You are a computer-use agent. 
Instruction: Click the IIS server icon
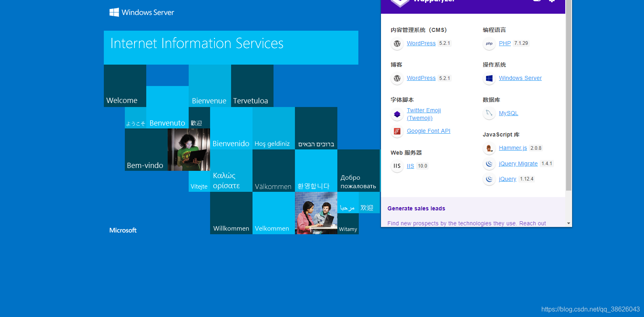pyautogui.click(x=397, y=166)
